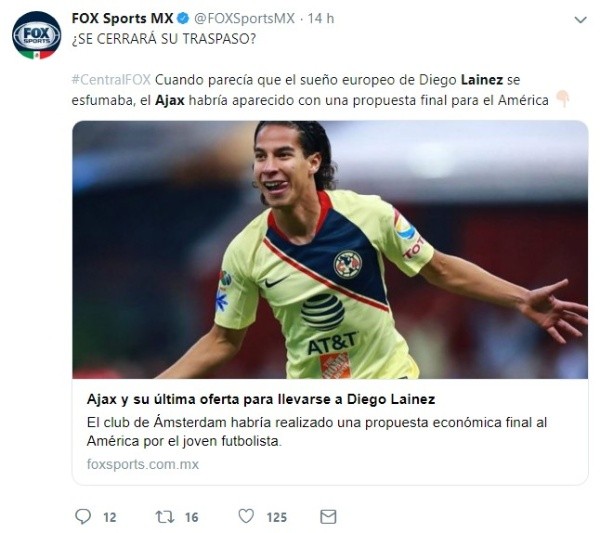Open the 14 h timestamp link
The image size is (600, 533).
tap(321, 18)
